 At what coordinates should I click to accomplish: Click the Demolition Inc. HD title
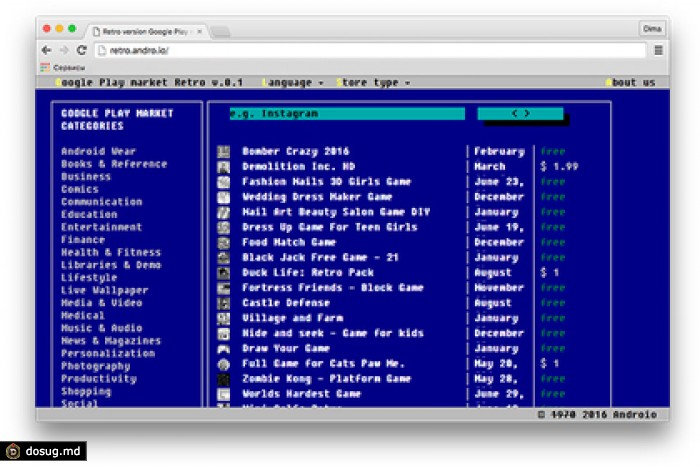point(299,166)
